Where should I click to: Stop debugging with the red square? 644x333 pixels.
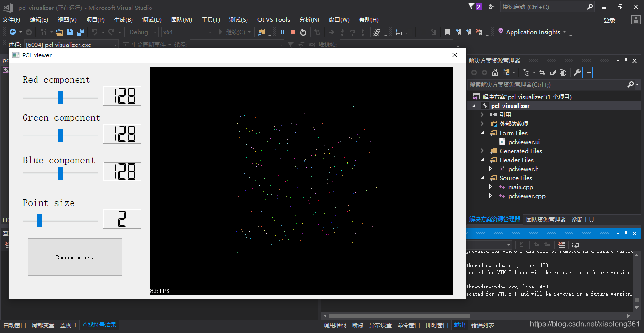coord(293,32)
